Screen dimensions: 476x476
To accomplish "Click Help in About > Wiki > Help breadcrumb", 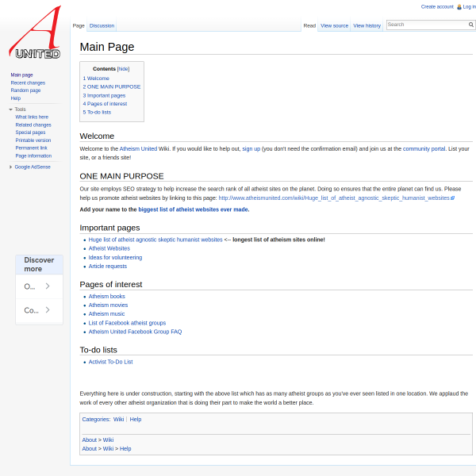I will point(125,449).
